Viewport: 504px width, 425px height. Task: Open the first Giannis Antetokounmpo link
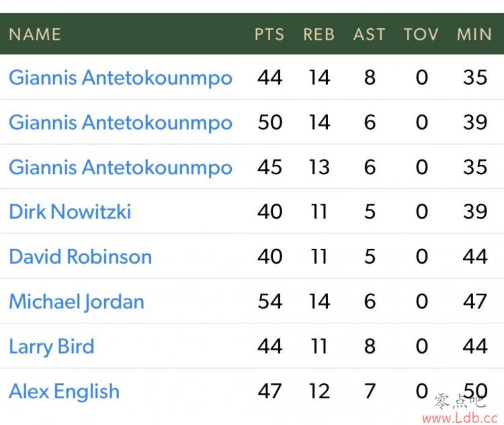click(120, 78)
